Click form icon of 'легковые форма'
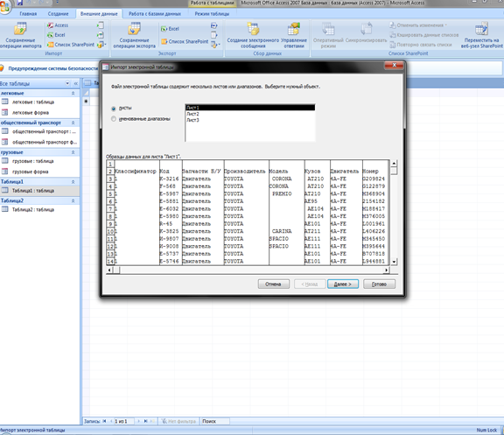This screenshot has height=435, width=504. point(5,113)
